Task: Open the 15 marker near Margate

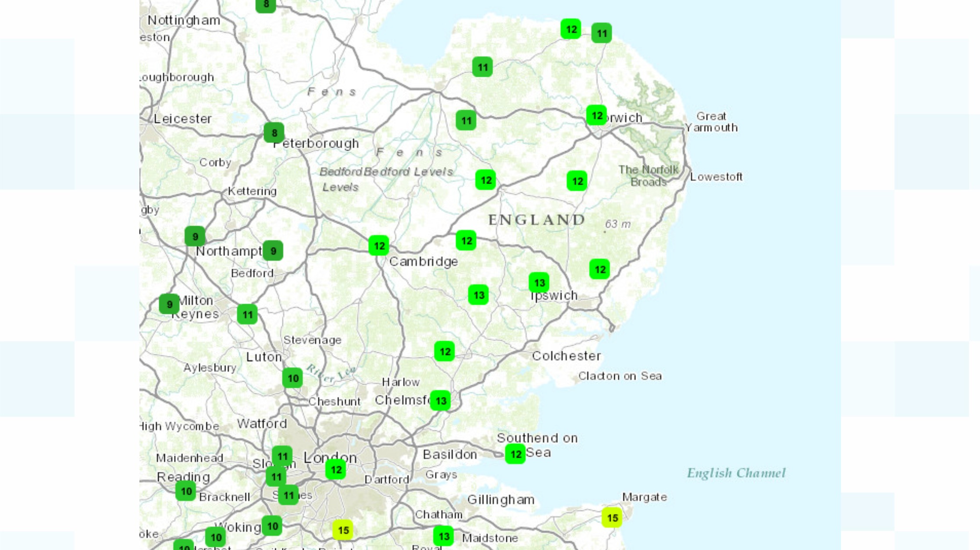Action: point(612,518)
